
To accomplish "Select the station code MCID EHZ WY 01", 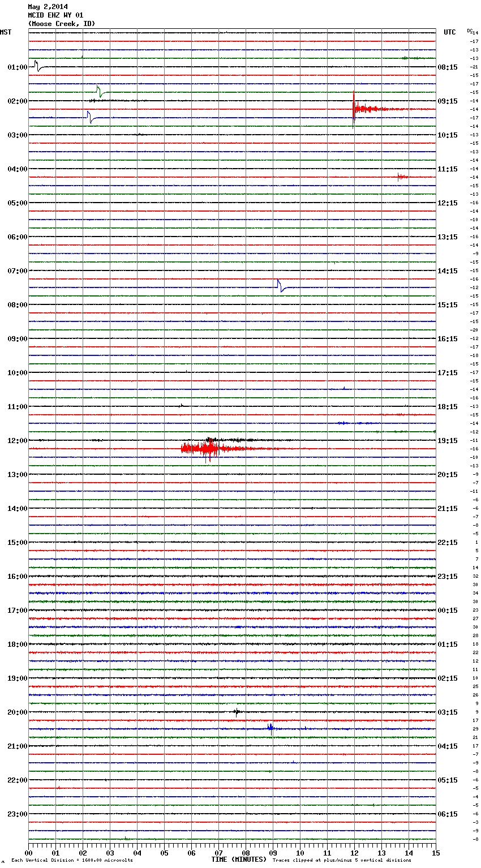I will 55,15.
